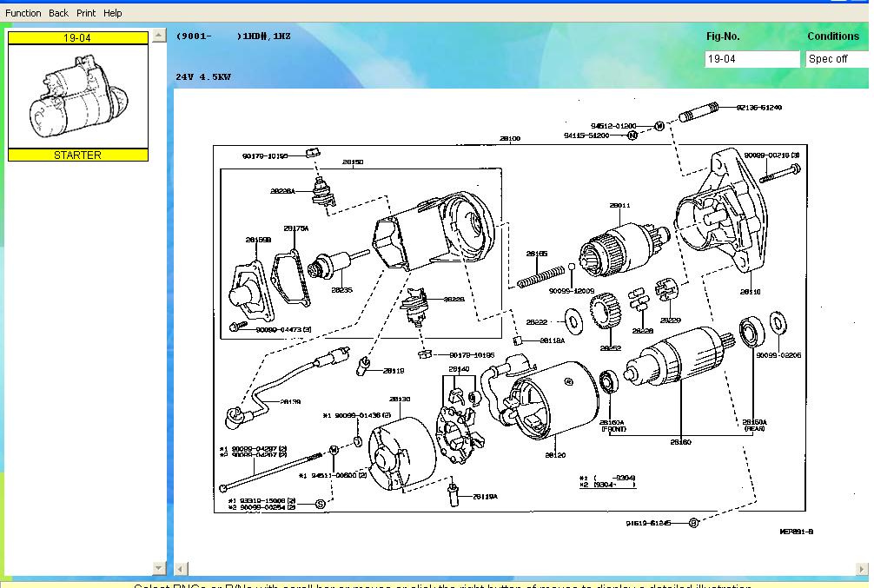This screenshot has height=588, width=874.
Task: Click the Conditions field showing Spec off
Action: click(837, 59)
